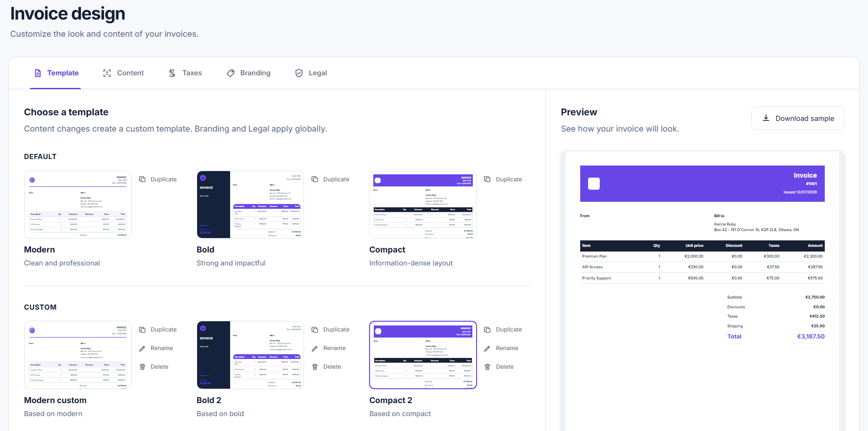Choose the Bold 2 template thumbnail

251,355
